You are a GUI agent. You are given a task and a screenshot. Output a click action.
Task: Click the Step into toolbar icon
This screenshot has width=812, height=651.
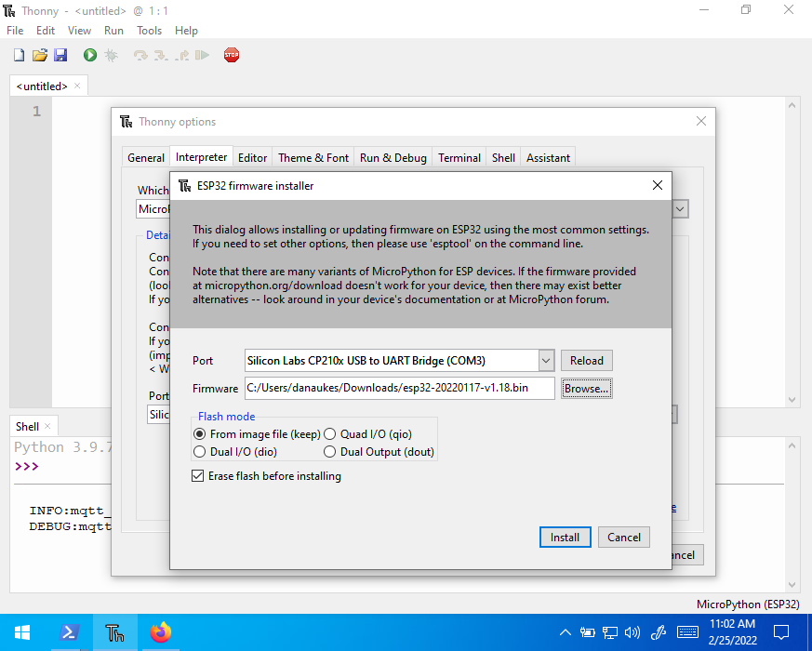[161, 55]
